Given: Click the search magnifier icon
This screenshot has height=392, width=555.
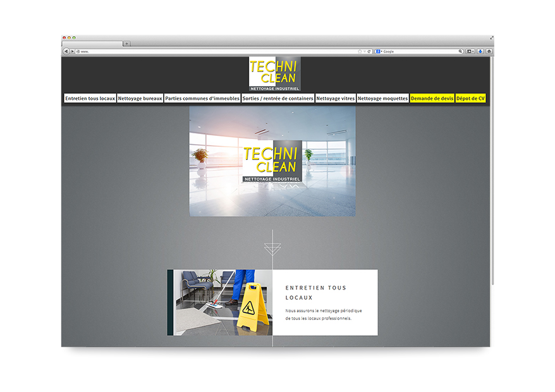Looking at the screenshot, I should pyautogui.click(x=460, y=51).
